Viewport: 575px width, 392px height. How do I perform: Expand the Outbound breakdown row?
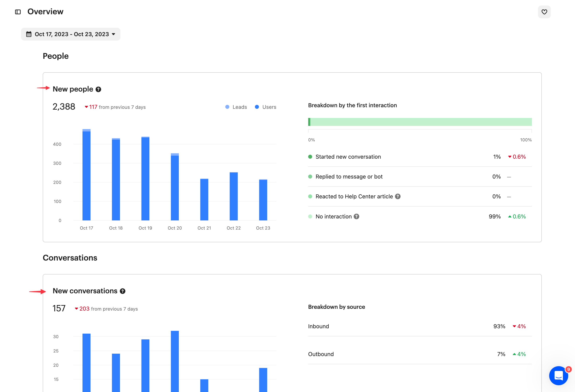[321, 354]
